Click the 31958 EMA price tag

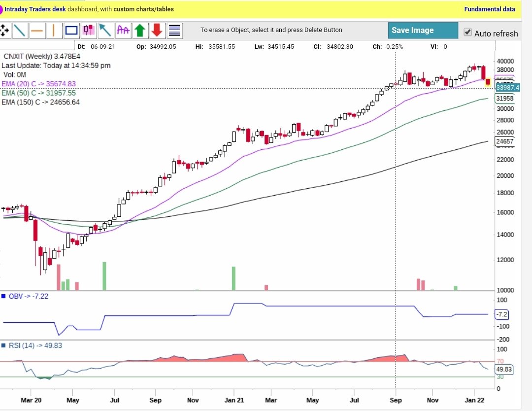point(505,99)
